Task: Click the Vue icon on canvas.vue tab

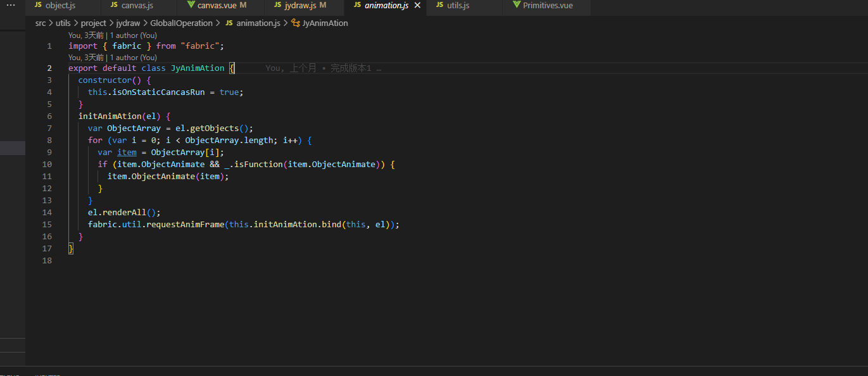Action: [191, 5]
